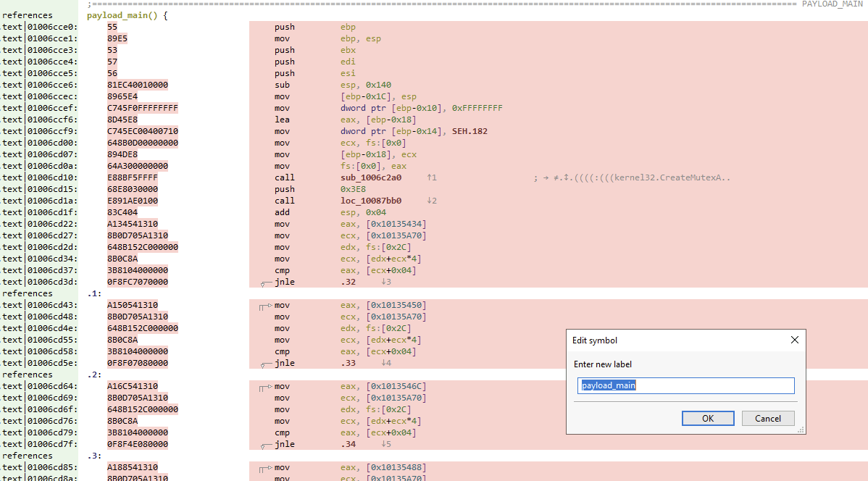Click incoming arrow icon at 01006cd64
868x481 pixels.
coord(266,388)
